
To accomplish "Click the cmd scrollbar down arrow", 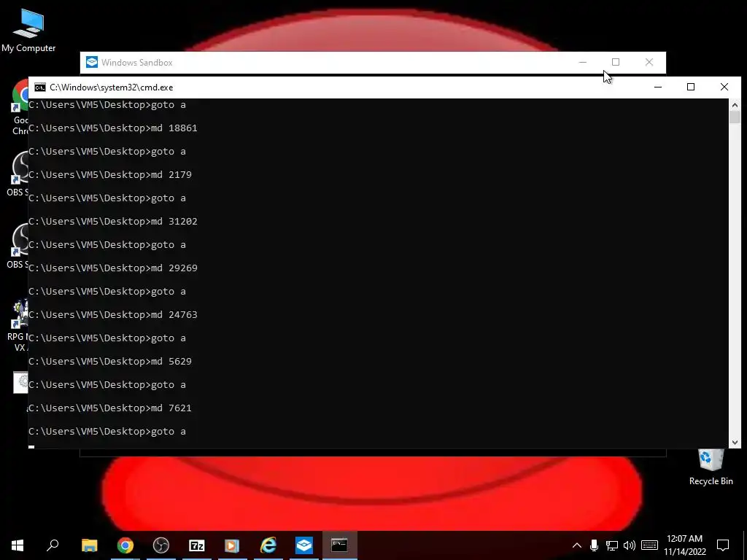I will 735,443.
